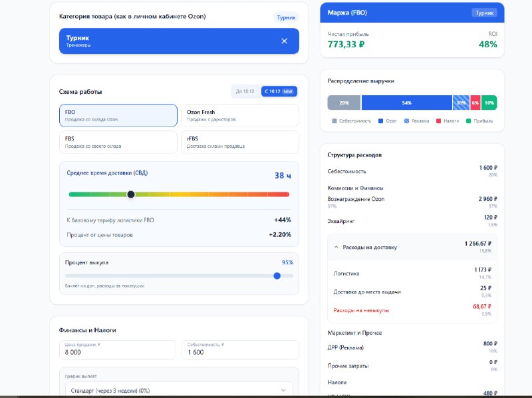
Task: Open the График выплат dropdown
Action: point(176,390)
